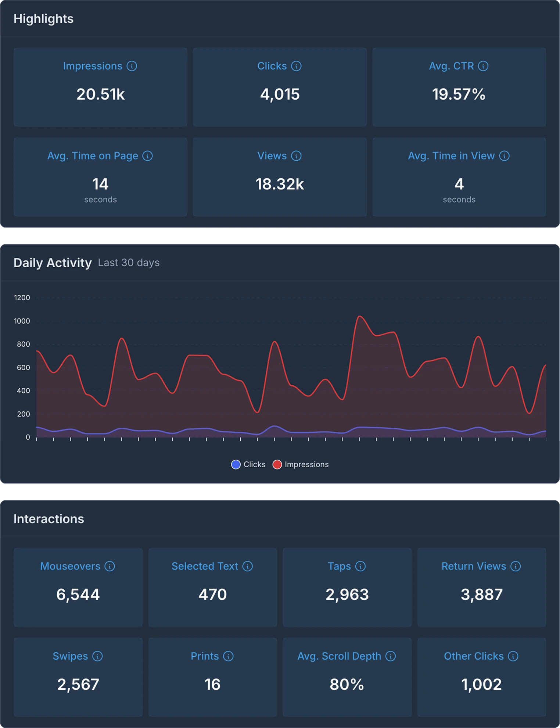Click the 14 seconds time on page value
The width and height of the screenshot is (560, 728).
tap(100, 184)
